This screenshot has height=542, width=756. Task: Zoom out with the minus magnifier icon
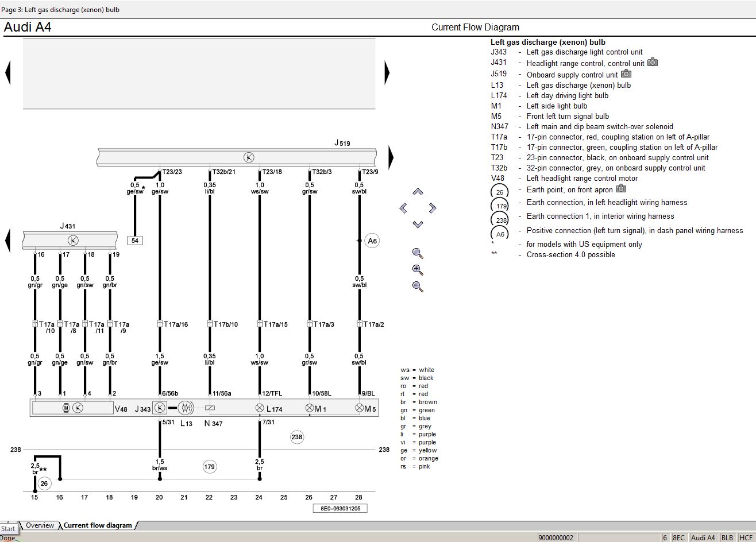click(x=418, y=287)
